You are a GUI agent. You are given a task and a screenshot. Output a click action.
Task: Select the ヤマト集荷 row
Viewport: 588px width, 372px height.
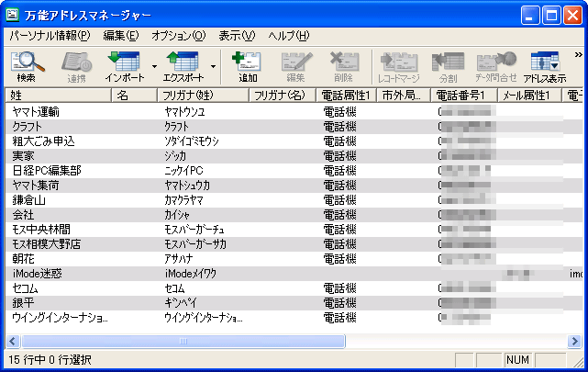[294, 186]
